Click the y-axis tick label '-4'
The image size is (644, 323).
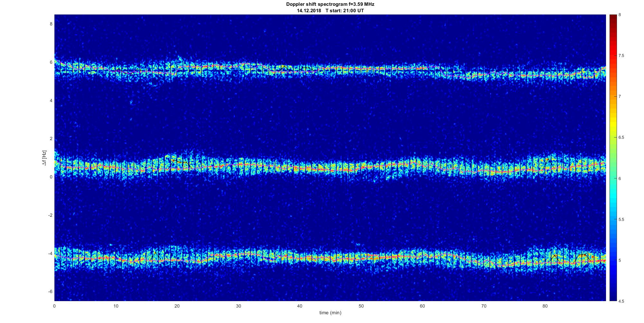coord(50,253)
